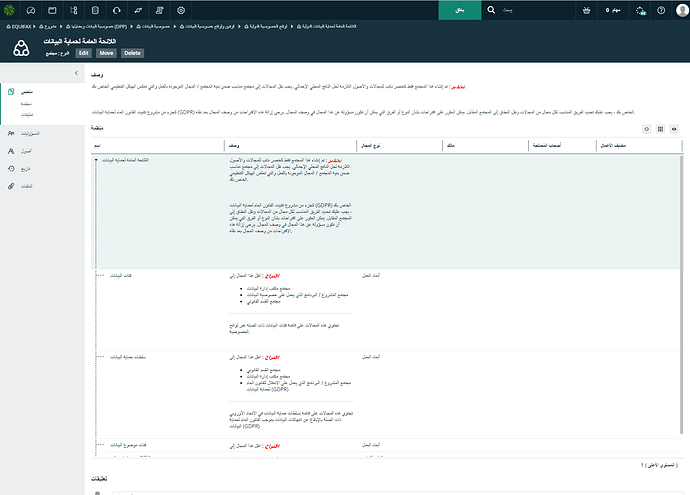Open the catalog window icon in top bar
Viewport: 690px width, 495px height.
tap(52, 10)
